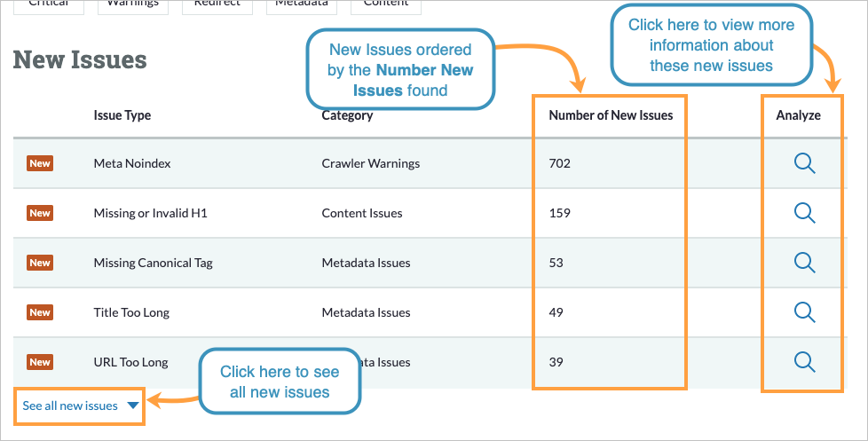The height and width of the screenshot is (441, 868).
Task: Select the Meta Noindex issue name
Action: [x=131, y=163]
